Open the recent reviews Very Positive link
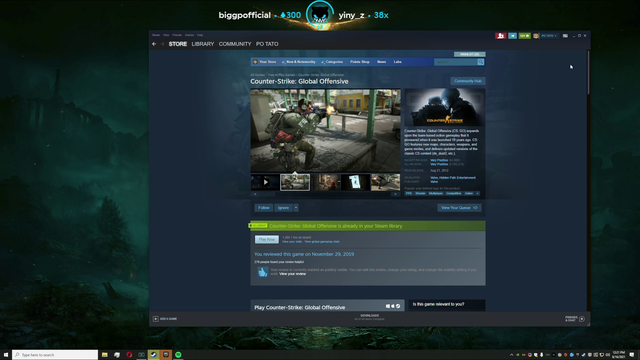Image resolution: width=640 pixels, height=360 pixels. tap(439, 160)
